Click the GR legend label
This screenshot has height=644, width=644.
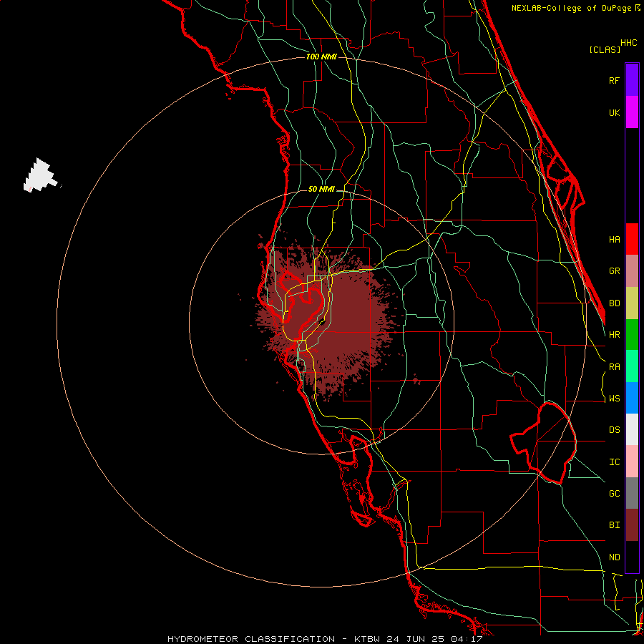click(614, 271)
